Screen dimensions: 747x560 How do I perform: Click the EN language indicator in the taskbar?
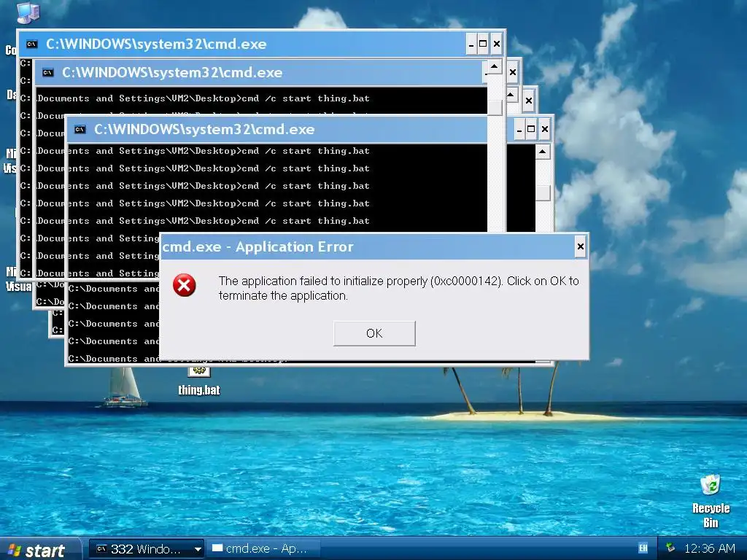tap(643, 548)
